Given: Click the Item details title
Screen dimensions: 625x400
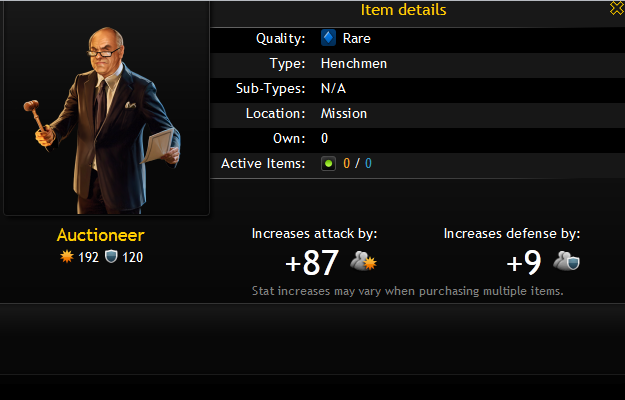Looking at the screenshot, I should click(x=403, y=10).
